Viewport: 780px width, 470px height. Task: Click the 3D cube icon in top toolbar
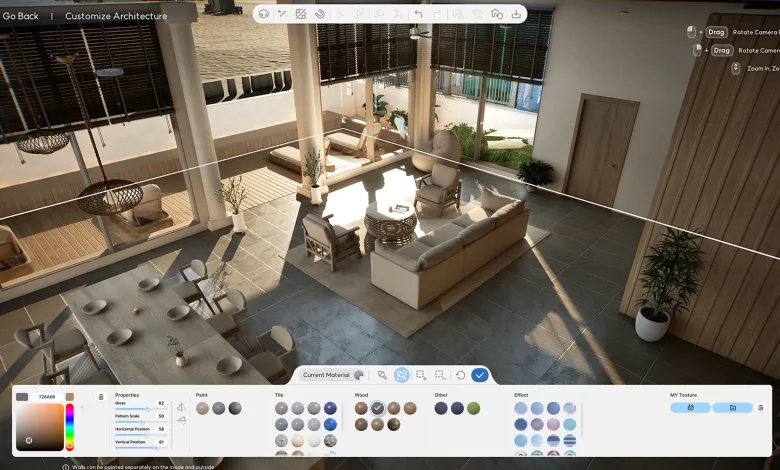[263, 14]
